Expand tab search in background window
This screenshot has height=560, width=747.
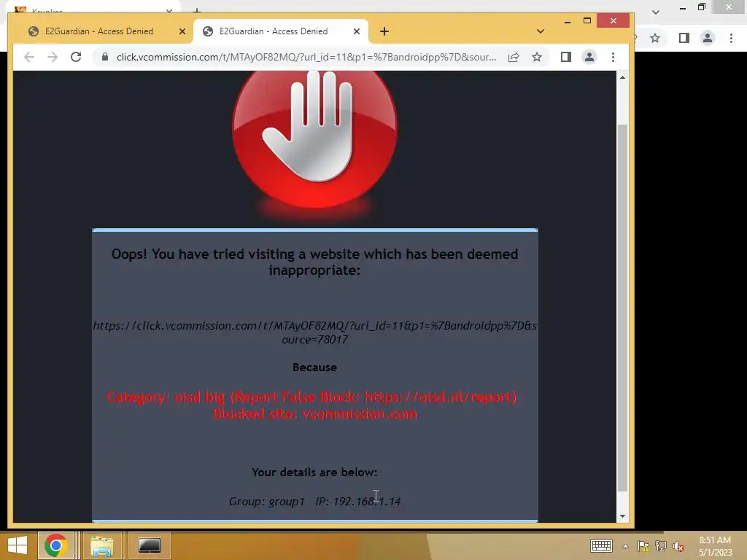[x=656, y=12]
